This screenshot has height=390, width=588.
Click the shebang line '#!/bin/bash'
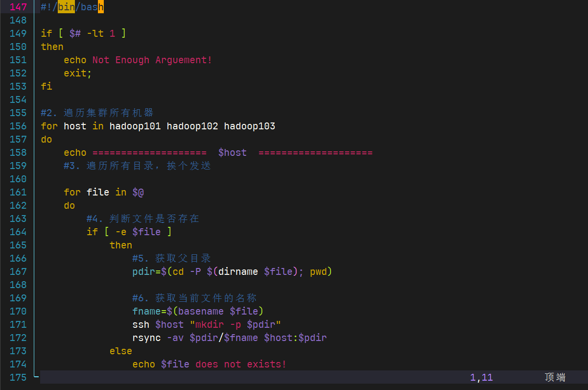(72, 7)
